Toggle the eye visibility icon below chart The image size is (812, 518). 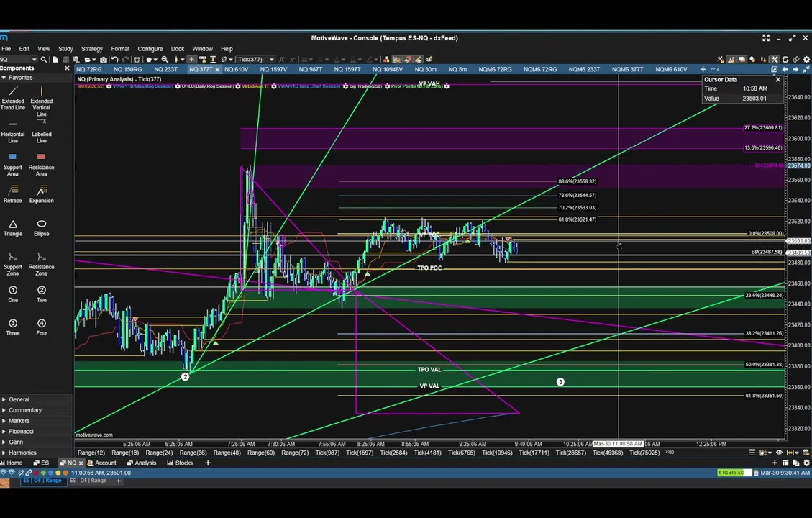(779, 453)
